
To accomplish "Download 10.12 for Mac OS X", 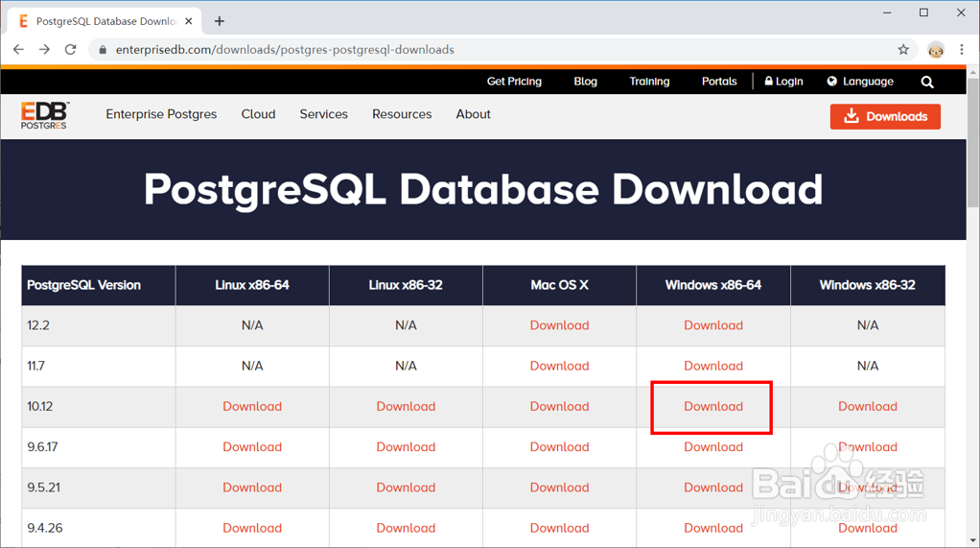I will [x=559, y=407].
